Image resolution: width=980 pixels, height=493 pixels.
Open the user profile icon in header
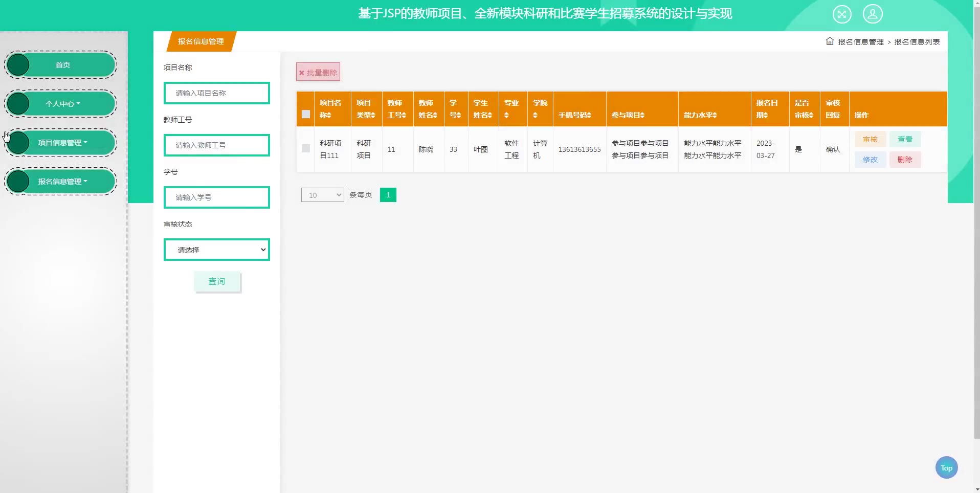click(873, 14)
